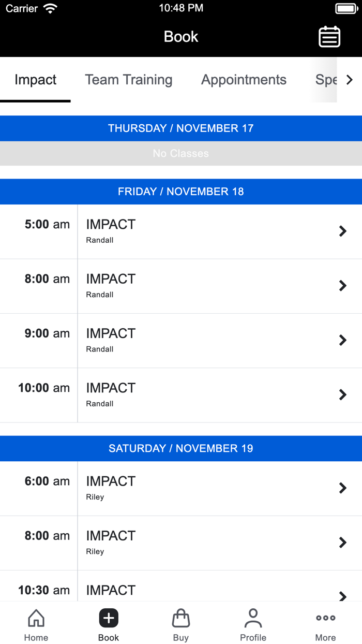
Task: Expand Friday 8:00 am IMPACT class chevron
Action: click(x=342, y=286)
